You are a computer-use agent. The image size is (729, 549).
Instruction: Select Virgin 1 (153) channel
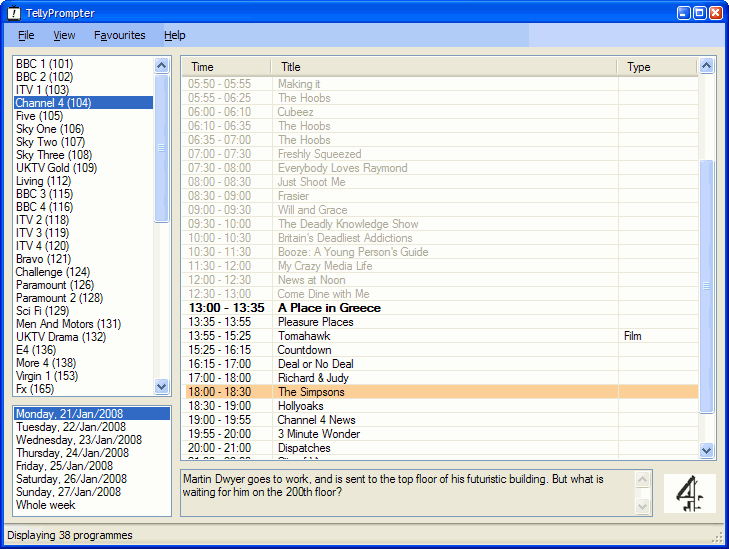84,376
